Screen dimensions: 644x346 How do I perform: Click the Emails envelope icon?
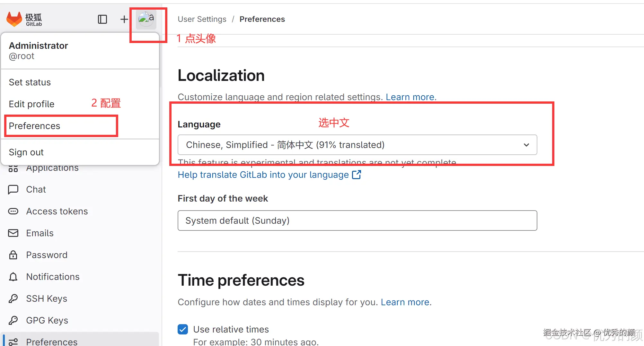(x=13, y=233)
